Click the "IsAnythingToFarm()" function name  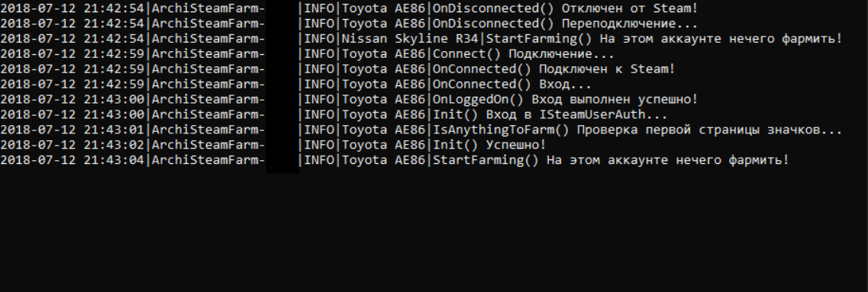[x=501, y=130]
